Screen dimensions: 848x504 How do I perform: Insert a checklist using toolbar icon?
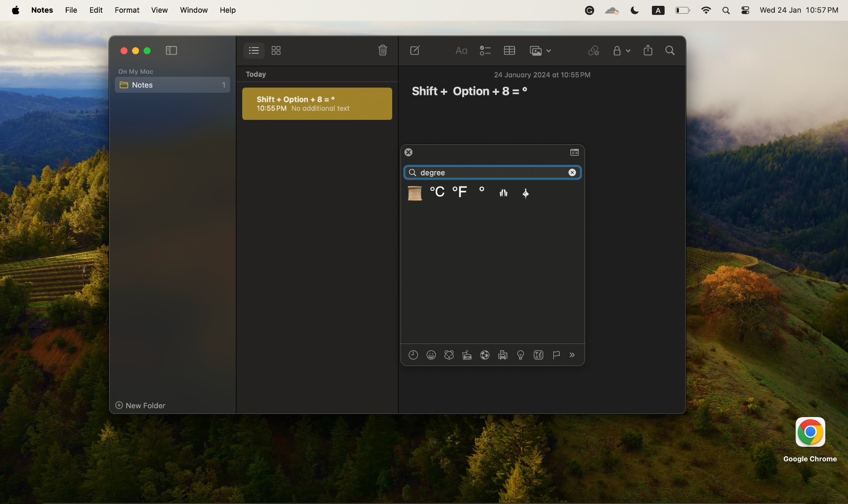[x=485, y=50]
